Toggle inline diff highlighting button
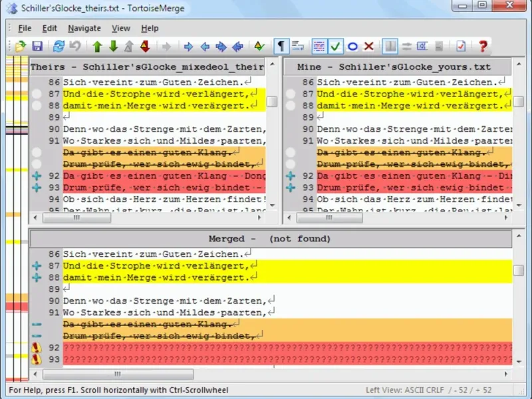The height and width of the screenshot is (399, 532). [319, 46]
